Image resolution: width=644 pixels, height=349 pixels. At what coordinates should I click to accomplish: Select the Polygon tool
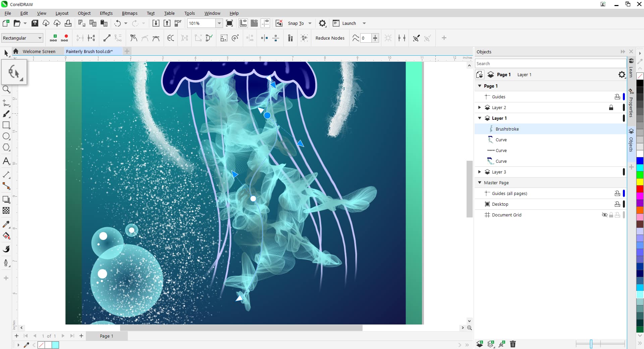click(x=6, y=147)
